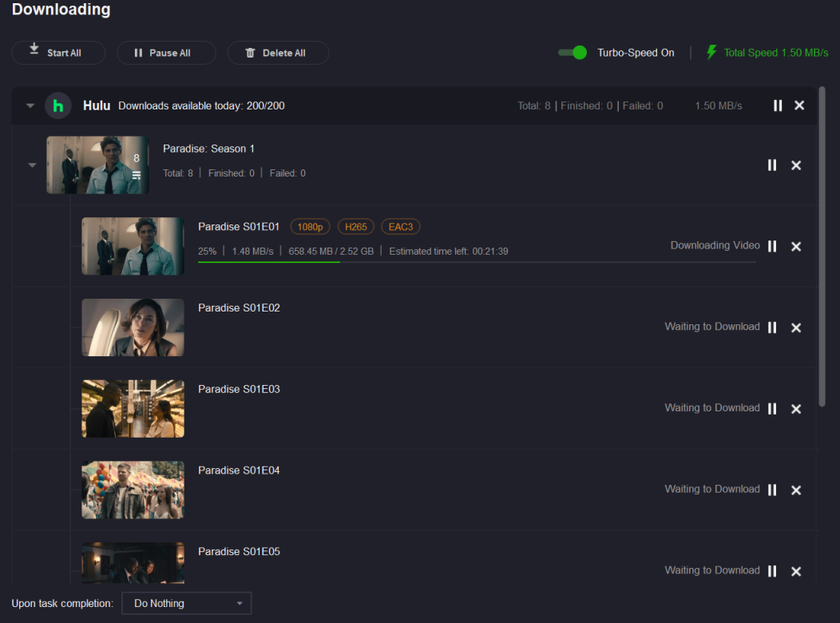Viewport: 840px width, 623px height.
Task: Open the Upon task completion dropdown
Action: tap(186, 603)
